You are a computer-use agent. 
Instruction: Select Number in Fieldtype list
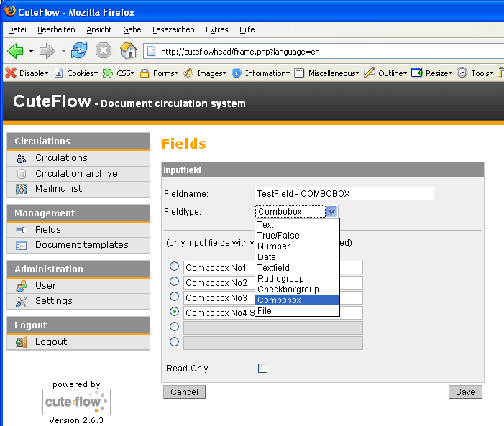coord(298,246)
